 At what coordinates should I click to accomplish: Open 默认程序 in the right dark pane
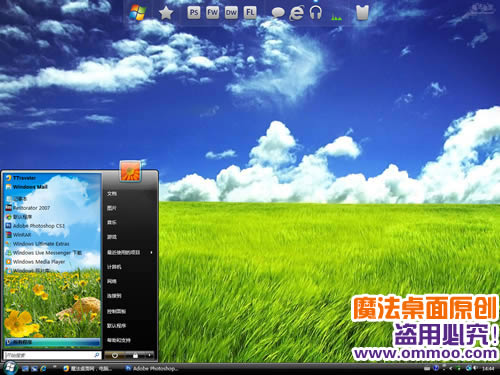click(116, 326)
